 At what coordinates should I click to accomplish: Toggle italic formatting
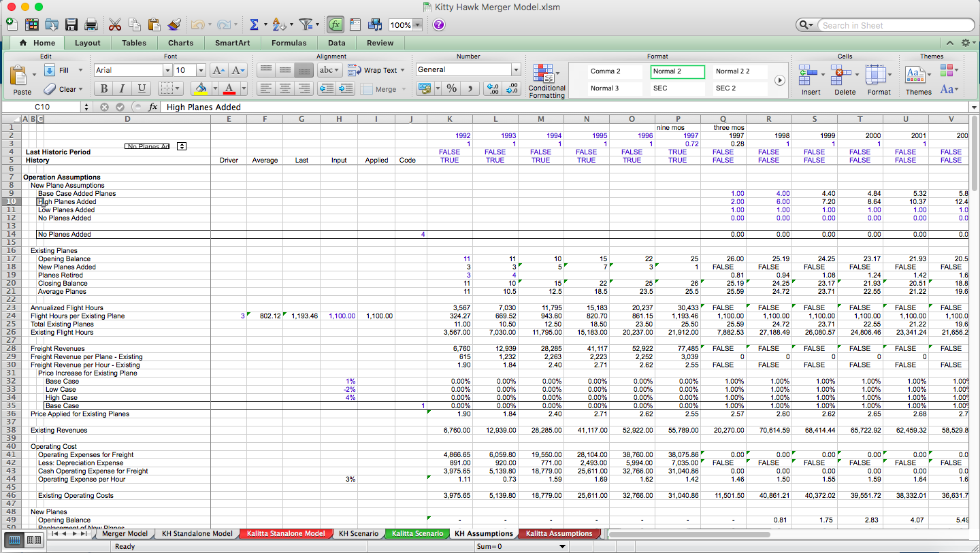pos(121,88)
